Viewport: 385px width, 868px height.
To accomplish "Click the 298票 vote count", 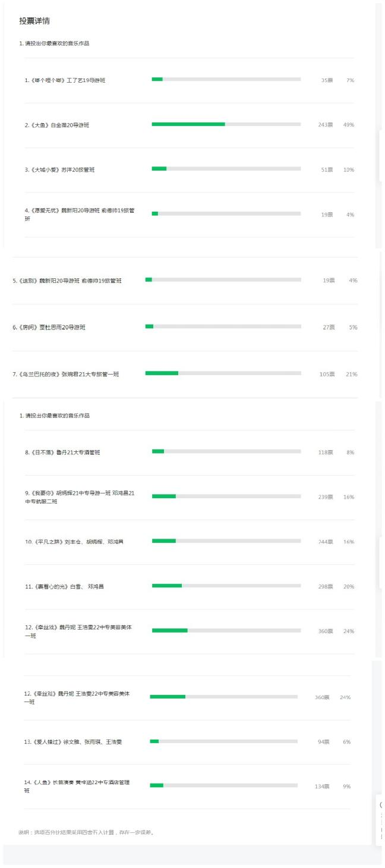I will [x=326, y=587].
